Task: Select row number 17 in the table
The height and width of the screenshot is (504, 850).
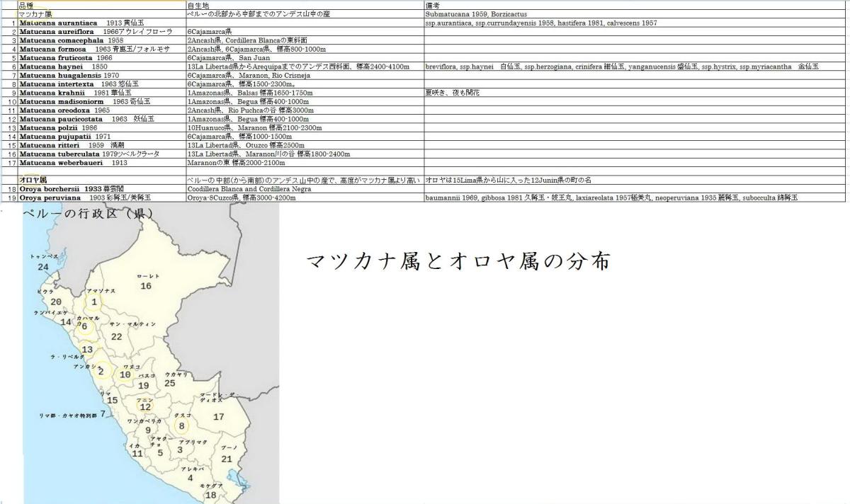Action: 12,163
